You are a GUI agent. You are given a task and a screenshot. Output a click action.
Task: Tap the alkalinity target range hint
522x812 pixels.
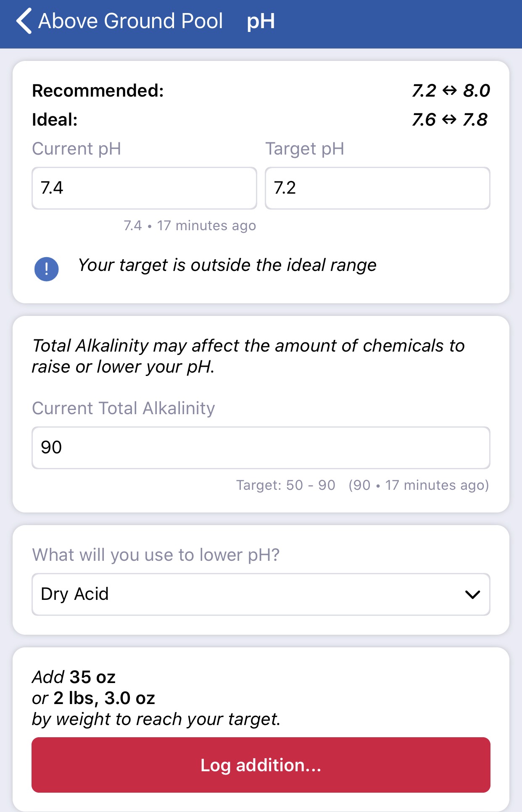[286, 485]
